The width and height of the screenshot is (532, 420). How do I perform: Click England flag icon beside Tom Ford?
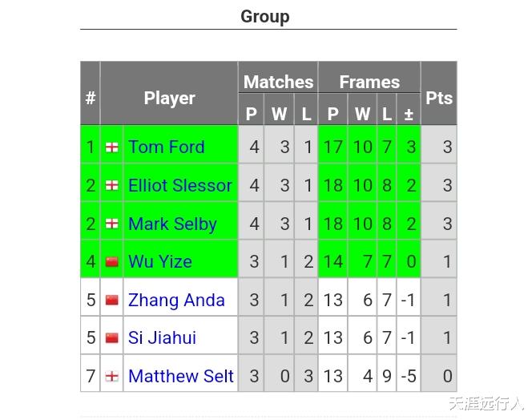coord(112,147)
